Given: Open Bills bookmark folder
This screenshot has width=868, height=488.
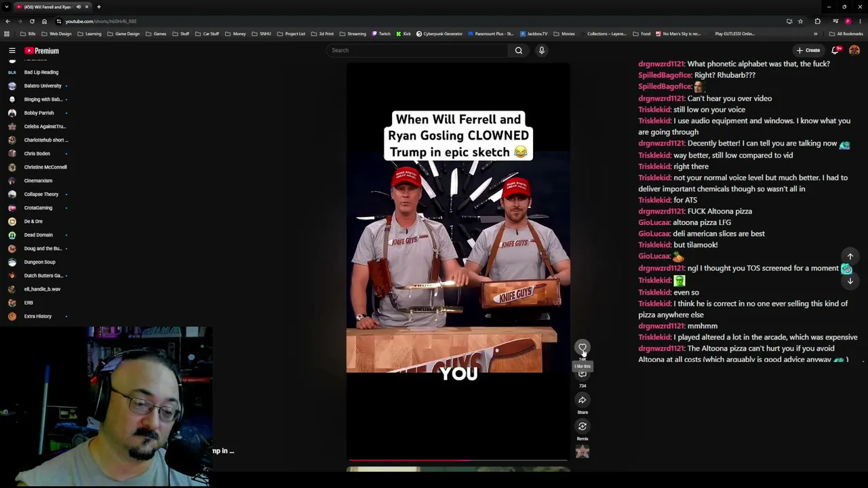Looking at the screenshot, I should click(28, 34).
